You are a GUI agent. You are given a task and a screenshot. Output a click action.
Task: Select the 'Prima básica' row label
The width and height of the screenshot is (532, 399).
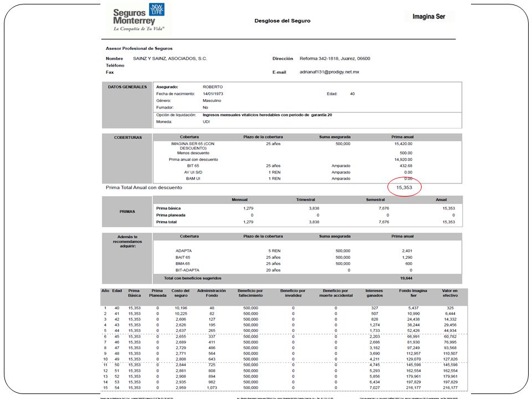point(168,208)
